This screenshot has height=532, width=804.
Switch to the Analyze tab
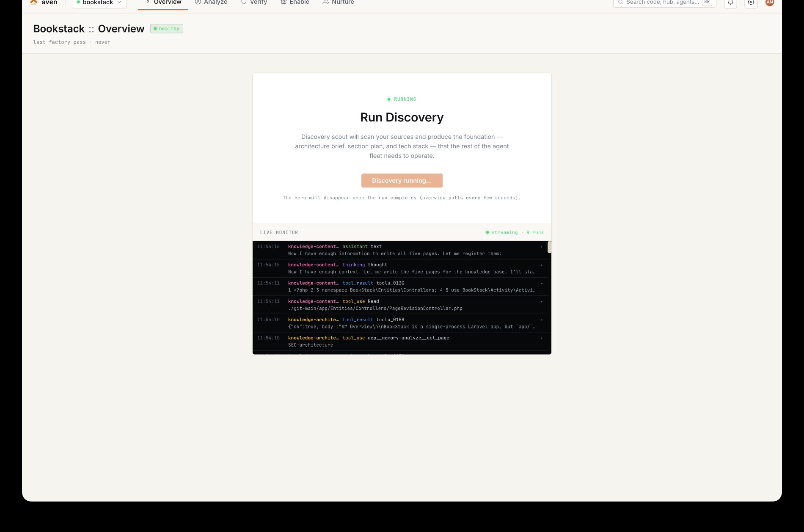point(211,3)
